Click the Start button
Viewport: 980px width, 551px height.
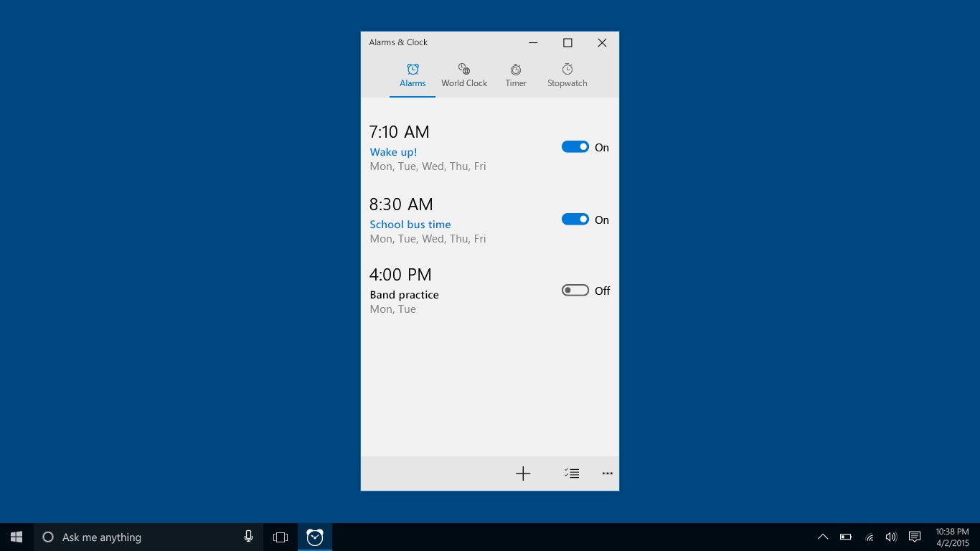[15, 536]
